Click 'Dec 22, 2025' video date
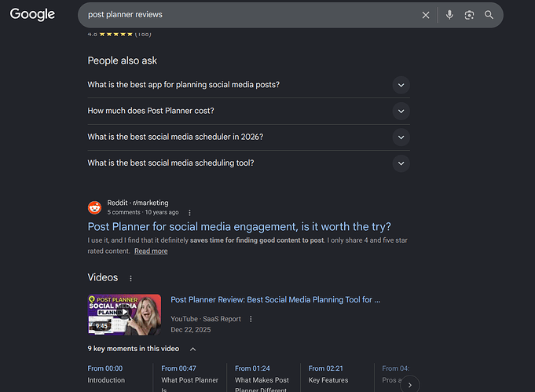The image size is (535, 392). coord(191,330)
